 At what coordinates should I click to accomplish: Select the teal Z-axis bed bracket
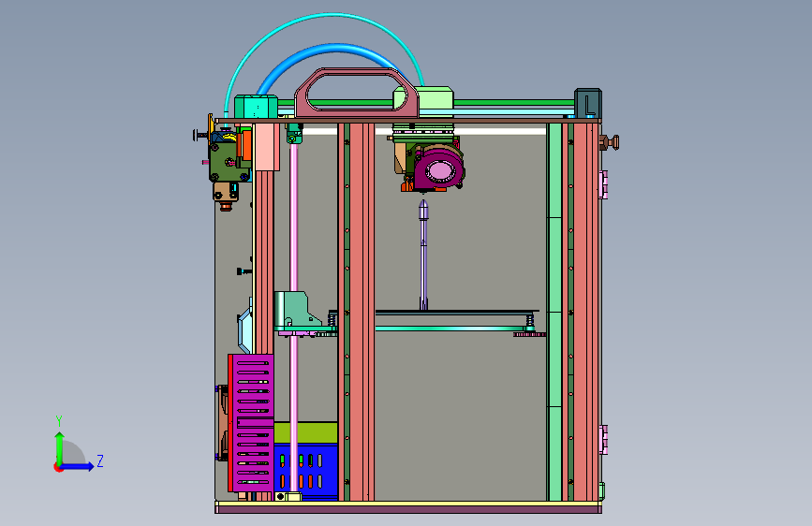(296, 311)
